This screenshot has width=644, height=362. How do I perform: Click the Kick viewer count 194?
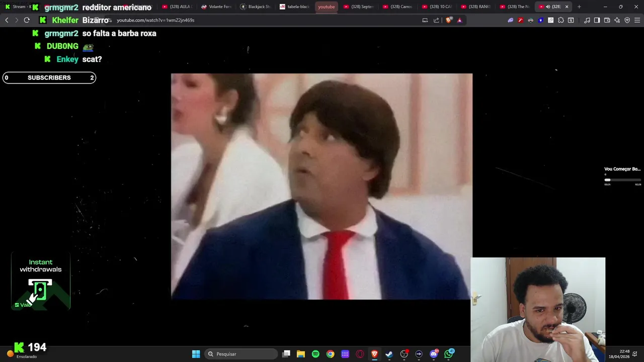31,347
